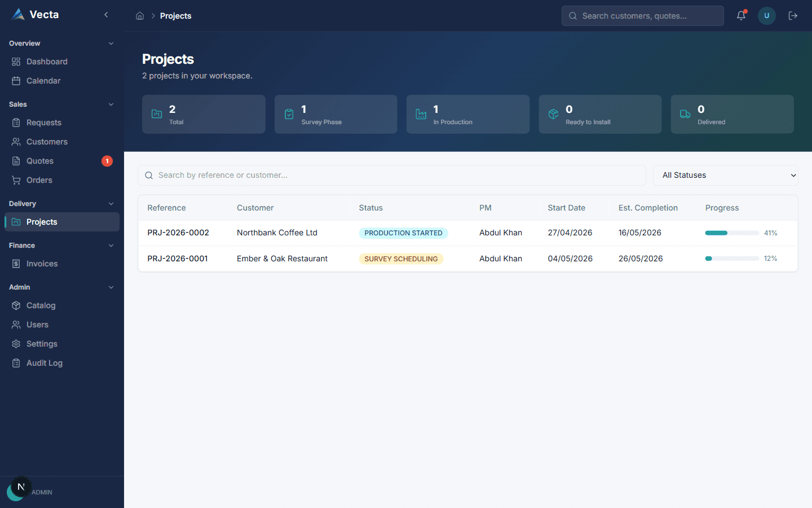
Task: Click the Users icon in Admin section
Action: click(16, 325)
